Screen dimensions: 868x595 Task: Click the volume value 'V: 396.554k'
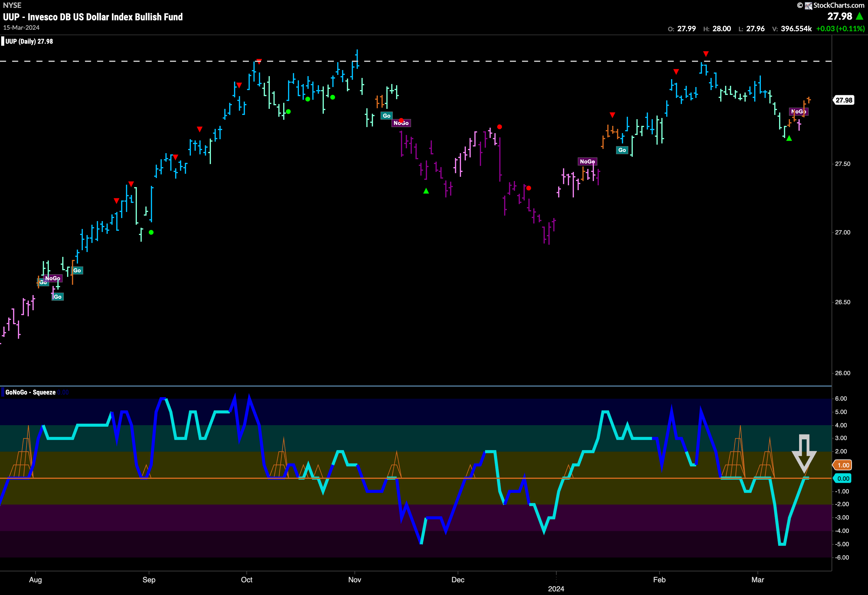click(x=792, y=29)
